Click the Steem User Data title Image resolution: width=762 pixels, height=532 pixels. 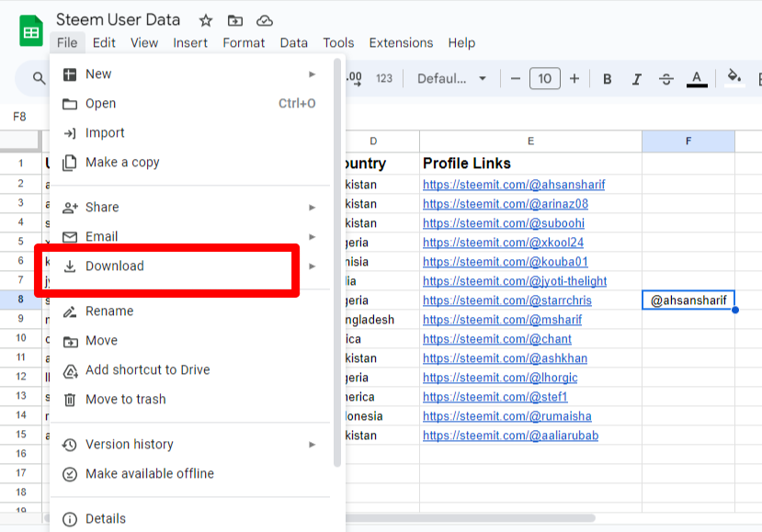coord(118,20)
